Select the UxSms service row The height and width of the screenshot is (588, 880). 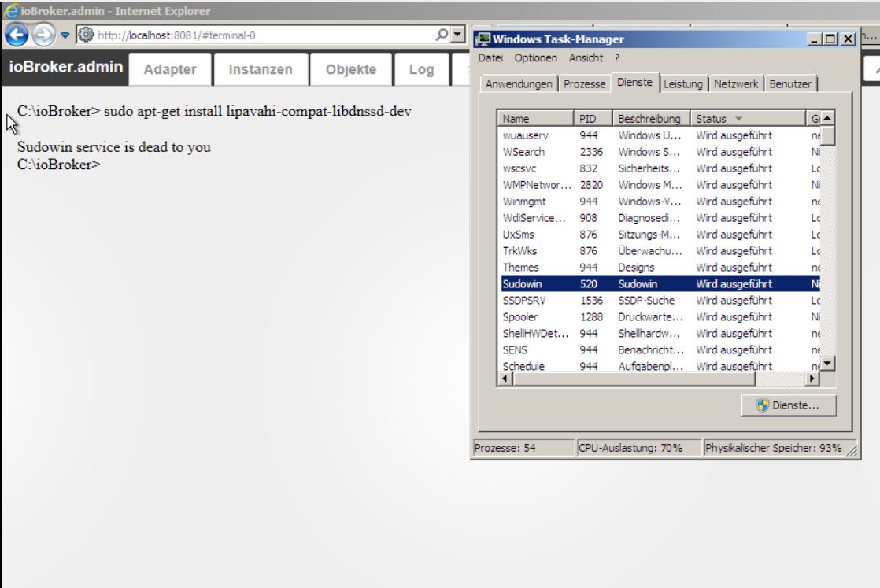660,235
